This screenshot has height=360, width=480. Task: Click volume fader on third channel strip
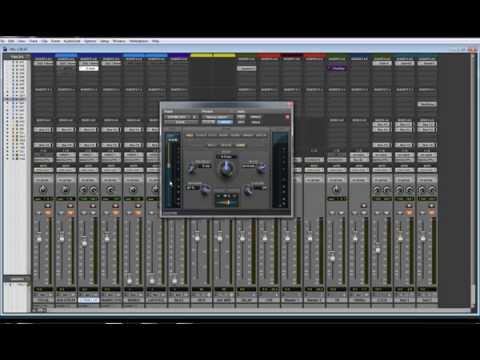point(84,243)
